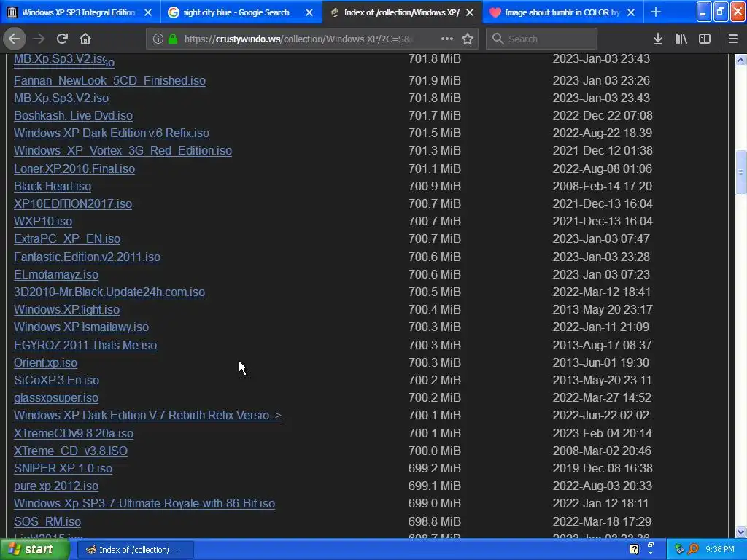Screen dimensions: 747x560
Task: Click the Black Heart.iso link
Action: click(x=53, y=186)
